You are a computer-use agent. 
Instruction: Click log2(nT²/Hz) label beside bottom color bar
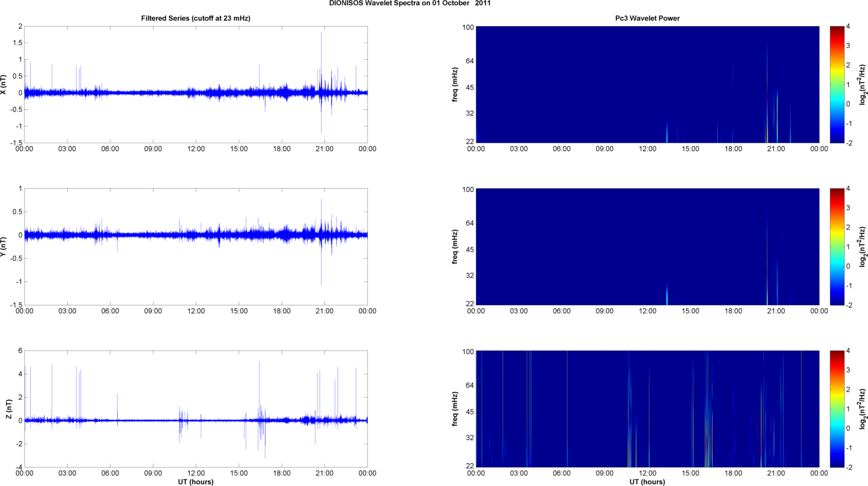pyautogui.click(x=862, y=409)
